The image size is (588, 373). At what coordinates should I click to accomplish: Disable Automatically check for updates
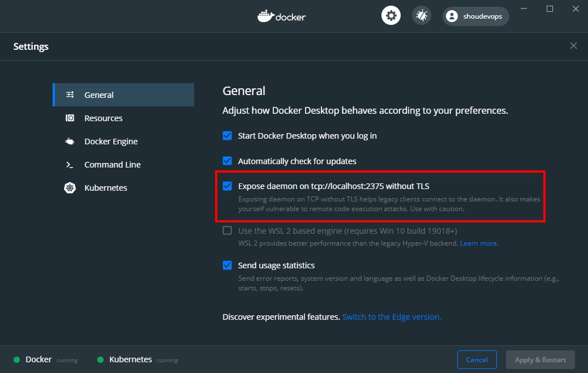(228, 161)
